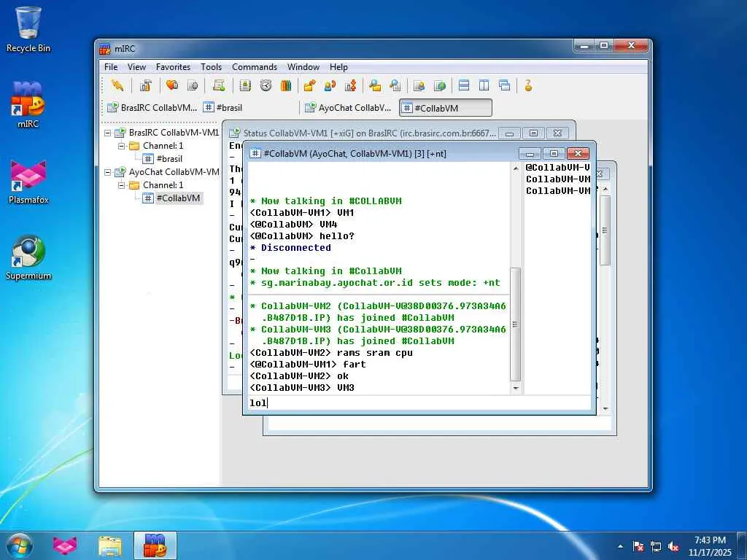Viewport: 747px width, 560px height.
Task: Select BrasIRC CollabVM-VM1 in the tree bar
Action: tap(174, 133)
